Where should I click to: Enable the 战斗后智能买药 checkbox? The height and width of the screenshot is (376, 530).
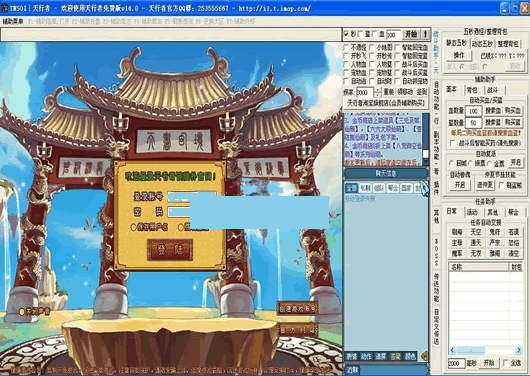tap(453, 143)
